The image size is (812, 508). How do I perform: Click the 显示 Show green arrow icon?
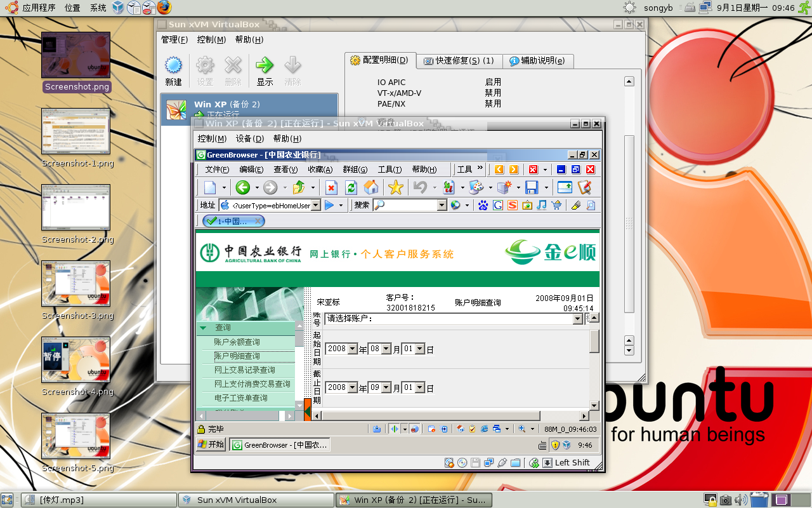coord(265,71)
